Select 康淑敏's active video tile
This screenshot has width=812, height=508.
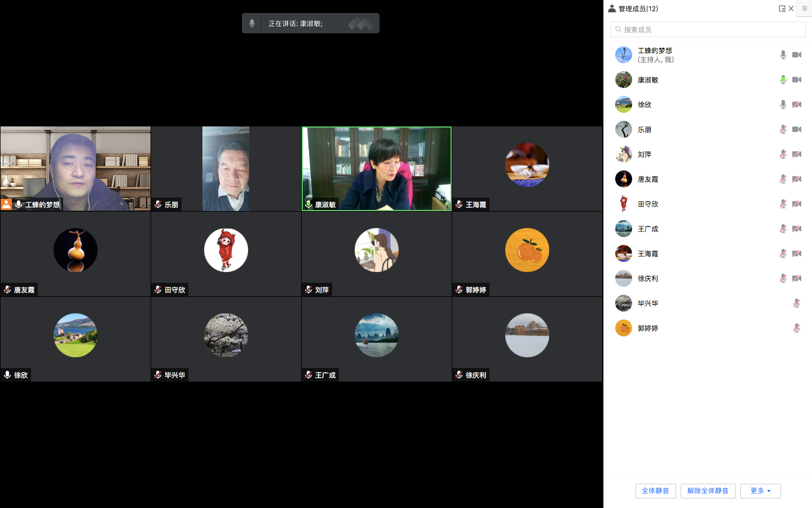[x=377, y=168]
